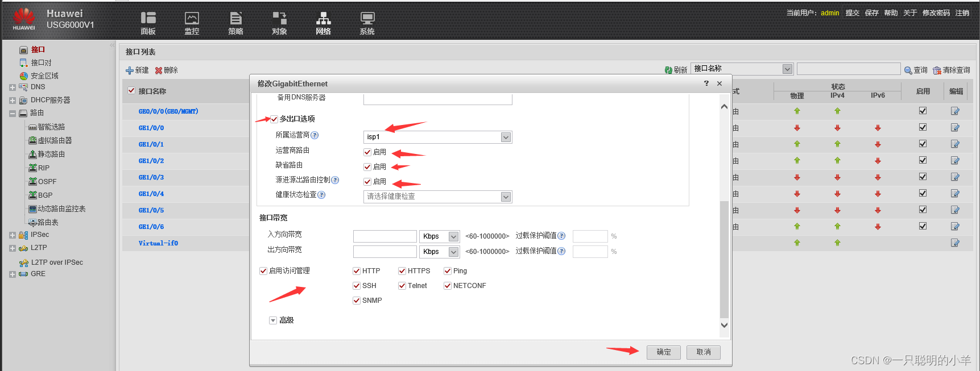
Task: Click the edit icon for Virtual-if0 row
Action: point(955,243)
